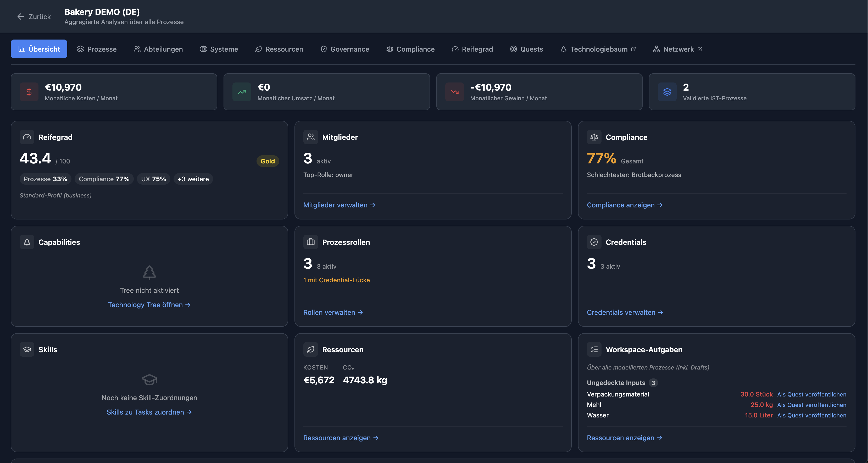Image resolution: width=868 pixels, height=463 pixels.
Task: Open the Quests tab
Action: coord(526,49)
